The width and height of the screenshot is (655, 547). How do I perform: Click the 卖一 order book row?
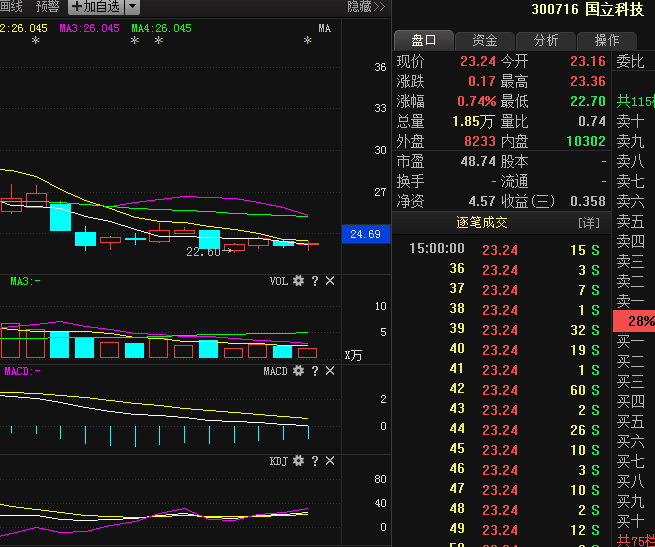(634, 301)
